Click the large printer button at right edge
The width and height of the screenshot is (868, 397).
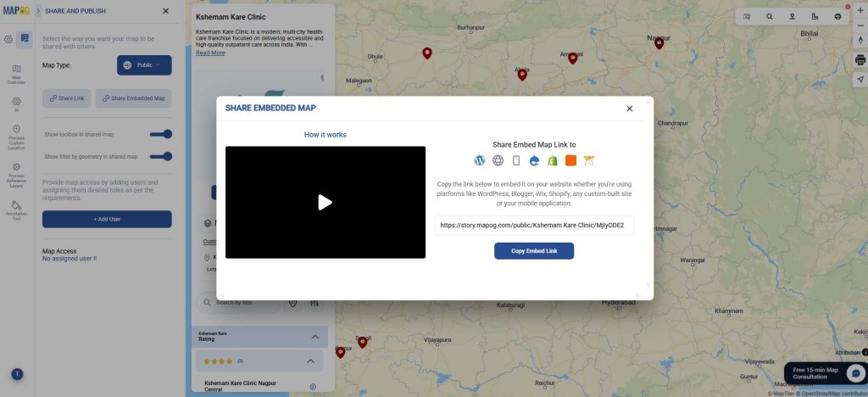click(x=860, y=59)
